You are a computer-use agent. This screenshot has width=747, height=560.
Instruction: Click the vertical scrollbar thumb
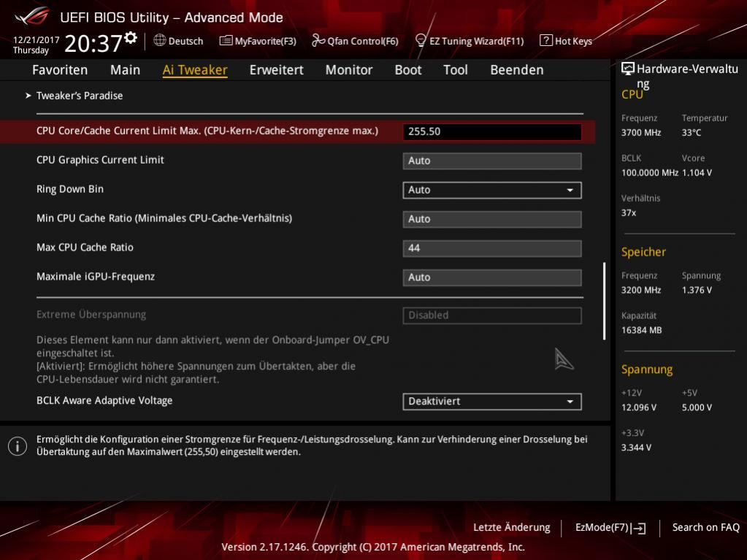(x=604, y=301)
